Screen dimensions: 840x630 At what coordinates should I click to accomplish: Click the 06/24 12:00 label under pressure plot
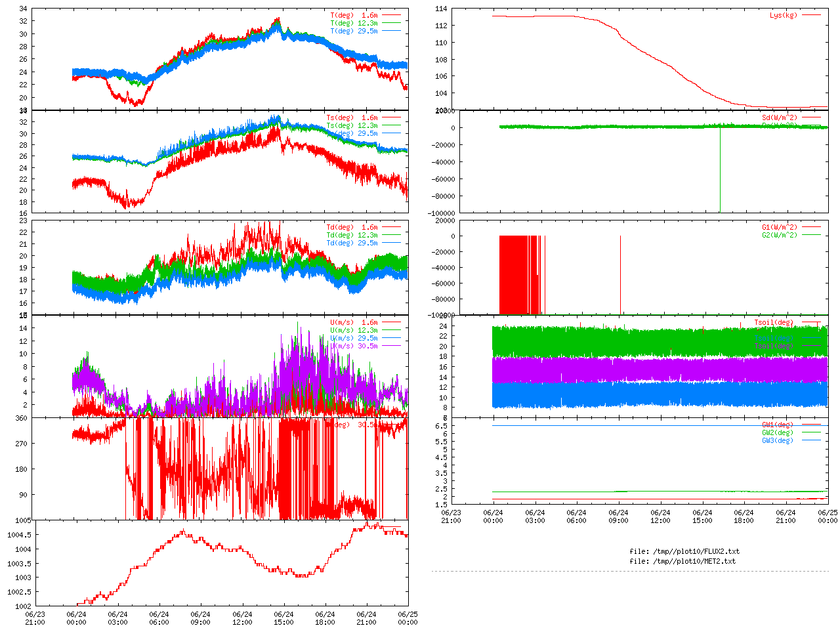(x=242, y=618)
